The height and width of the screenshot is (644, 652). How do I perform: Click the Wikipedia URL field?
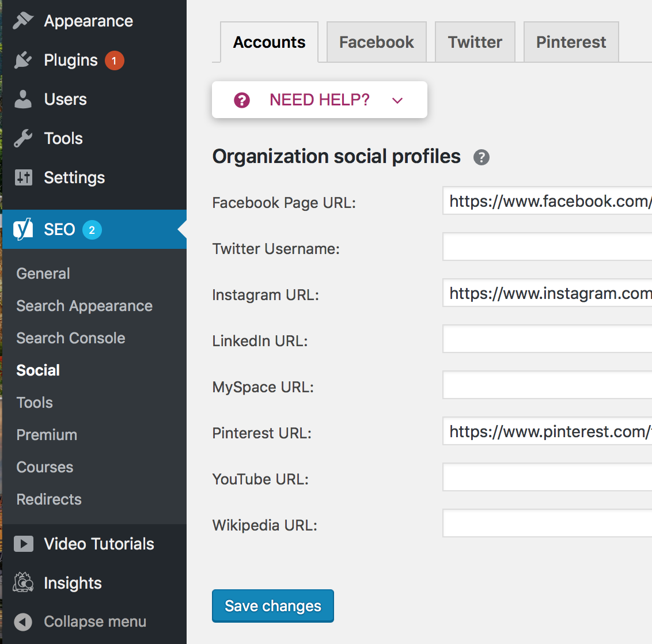[547, 524]
